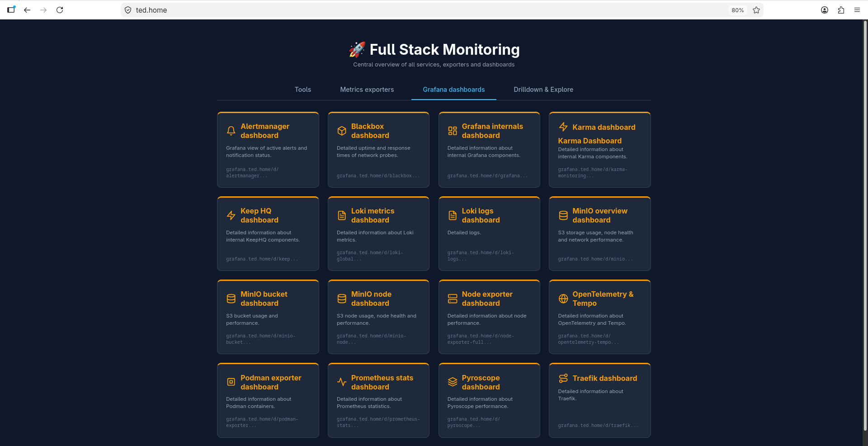Click the "Karma Dashboard" subheading text
The image size is (868, 446).
click(590, 141)
